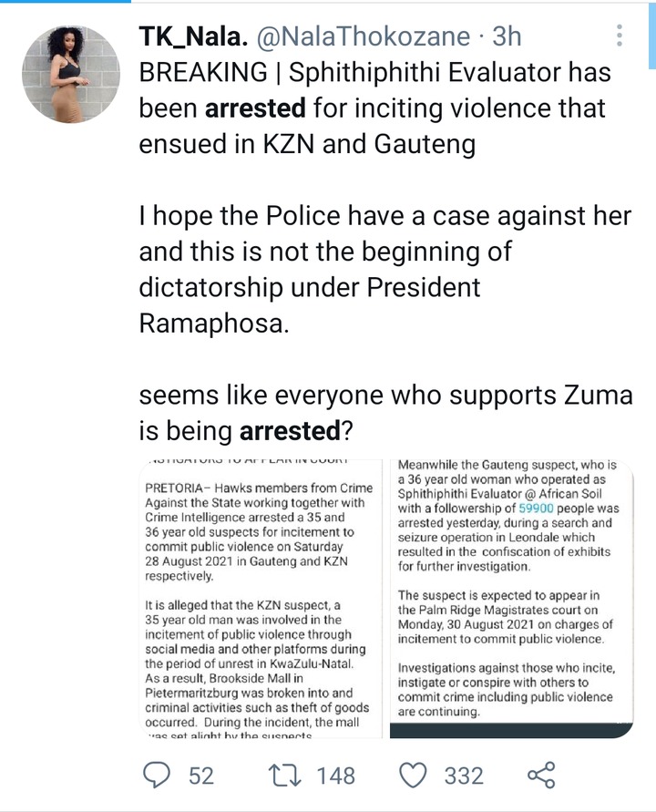Screen dimensions: 656x812
Task: Click the TK_Nala. display name
Action: coord(193,36)
